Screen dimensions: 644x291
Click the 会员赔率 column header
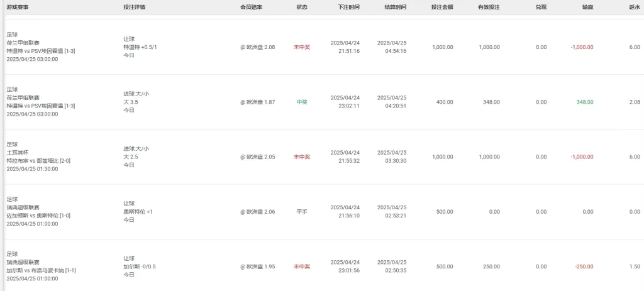coord(252,8)
